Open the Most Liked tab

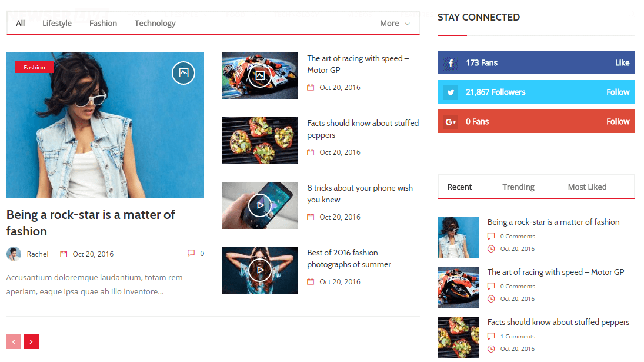pos(587,187)
